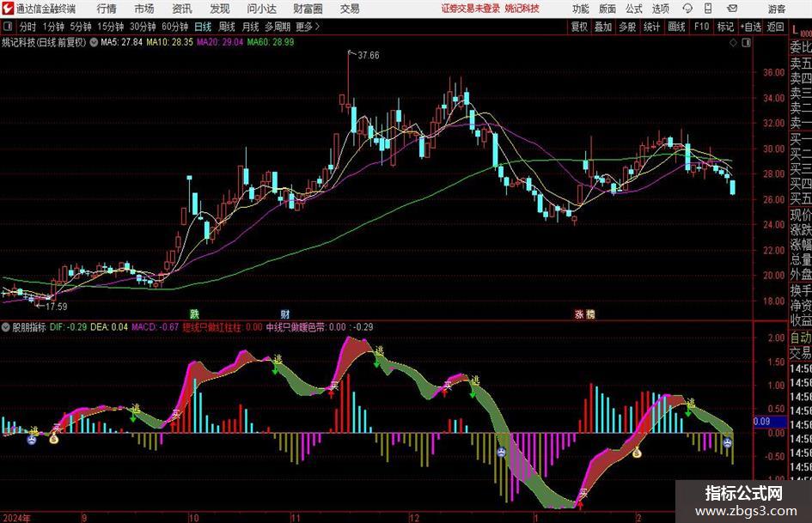Screen dimensions: 812x523
Task: Open the 公式 menu
Action: (634, 9)
